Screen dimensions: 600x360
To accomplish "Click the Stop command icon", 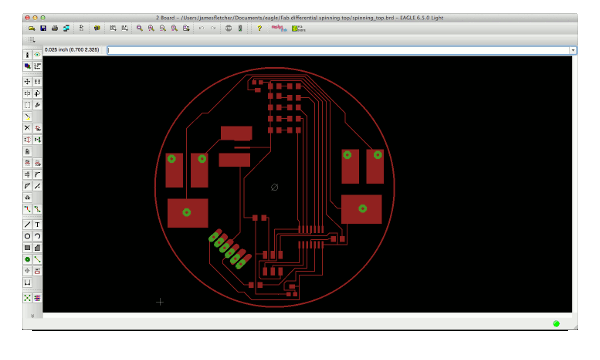I will coord(228,28).
